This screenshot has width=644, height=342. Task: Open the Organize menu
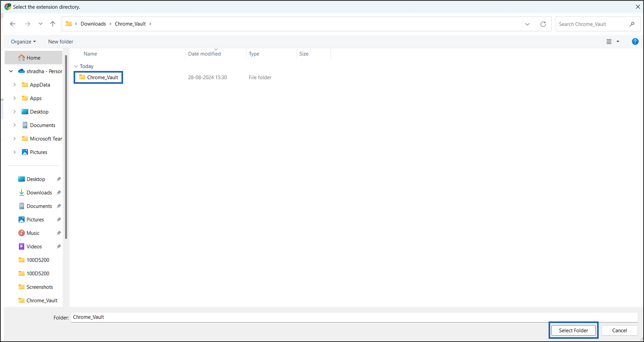coord(23,42)
